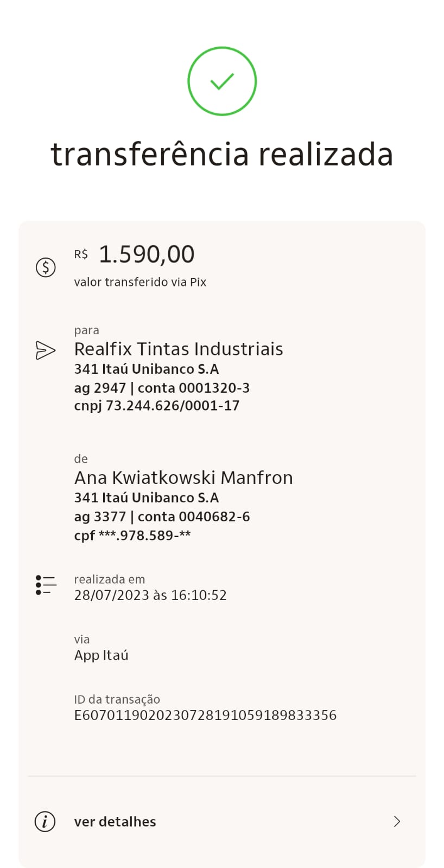The width and height of the screenshot is (444, 868).
Task: Select the transferred amount 1.590,00
Action: point(146,254)
